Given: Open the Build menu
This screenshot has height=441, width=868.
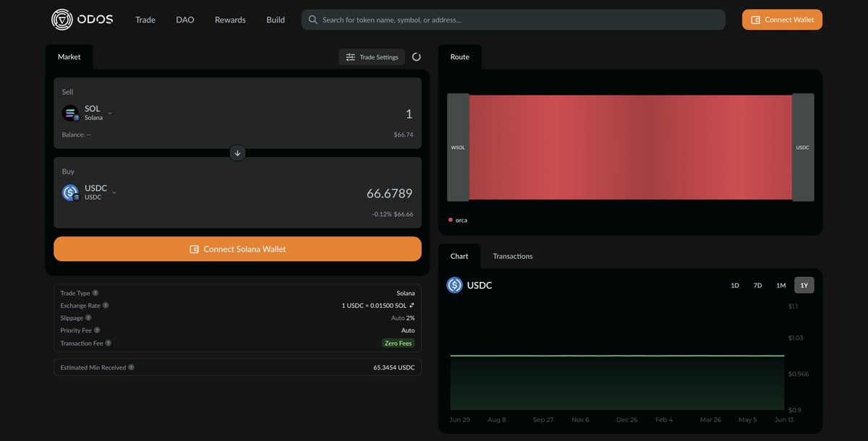Looking at the screenshot, I should (276, 20).
